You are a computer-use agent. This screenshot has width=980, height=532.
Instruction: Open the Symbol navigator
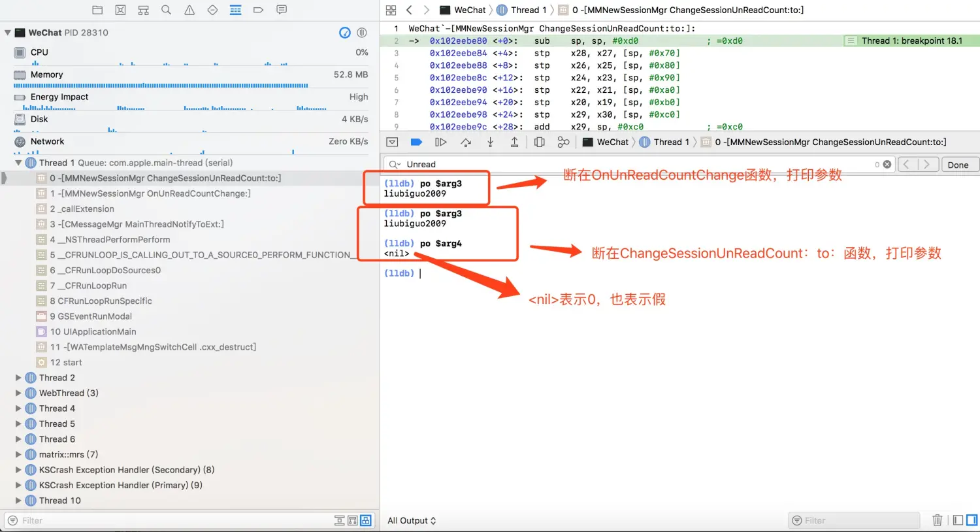point(143,10)
